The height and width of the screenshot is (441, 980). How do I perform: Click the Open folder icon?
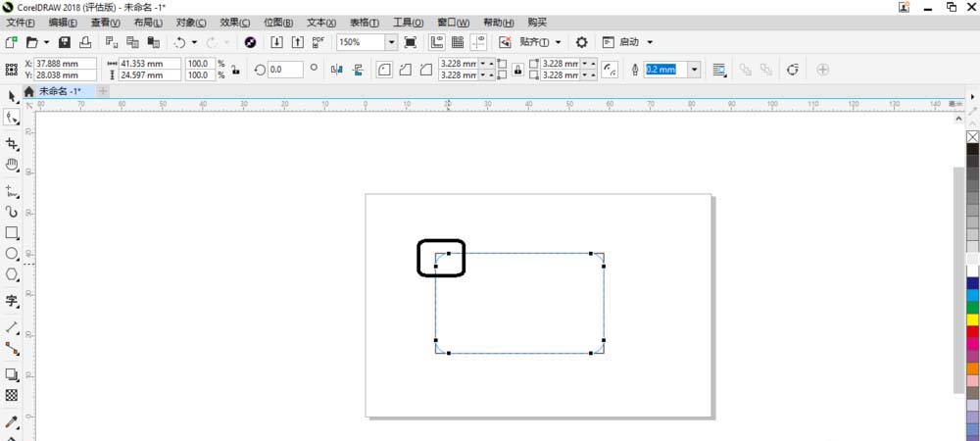point(32,42)
